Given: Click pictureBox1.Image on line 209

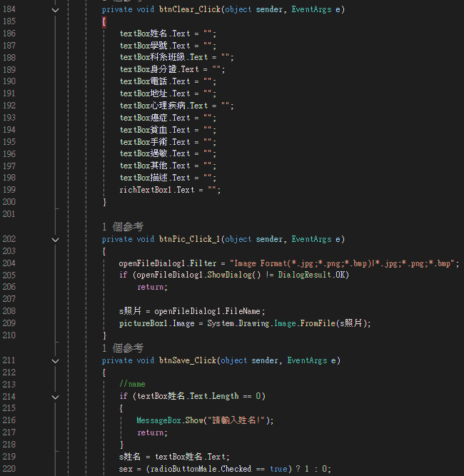Looking at the screenshot, I should point(157,323).
